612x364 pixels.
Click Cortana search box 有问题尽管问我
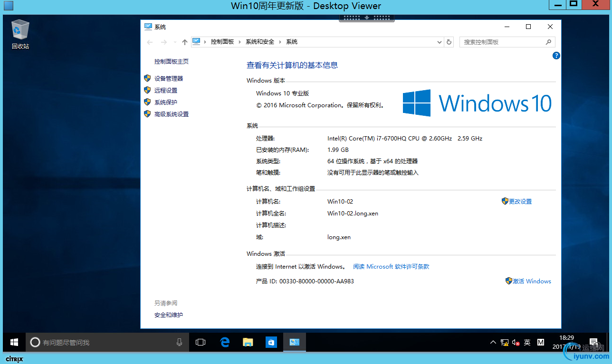(107, 342)
